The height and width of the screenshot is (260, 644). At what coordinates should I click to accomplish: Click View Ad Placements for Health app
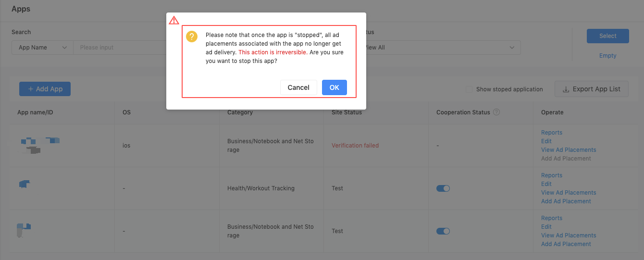(x=569, y=193)
